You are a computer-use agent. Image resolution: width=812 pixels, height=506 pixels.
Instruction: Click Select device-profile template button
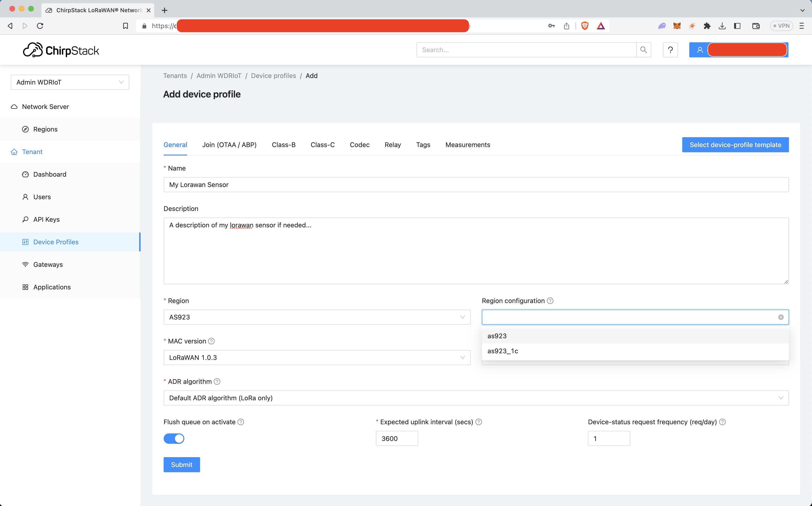pyautogui.click(x=735, y=145)
